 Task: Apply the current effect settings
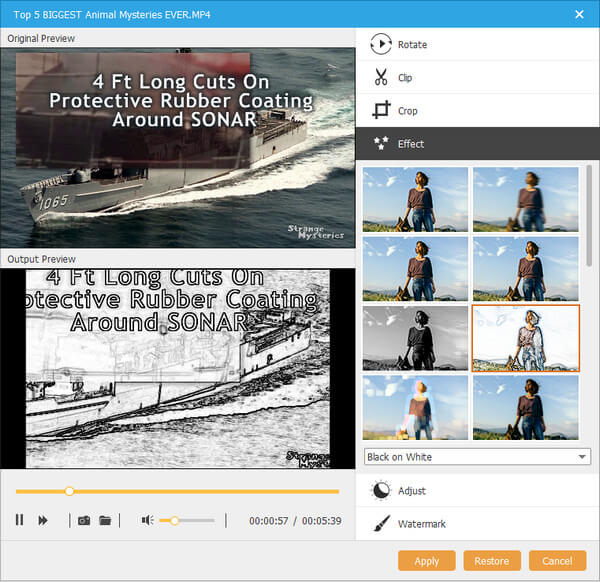(426, 561)
